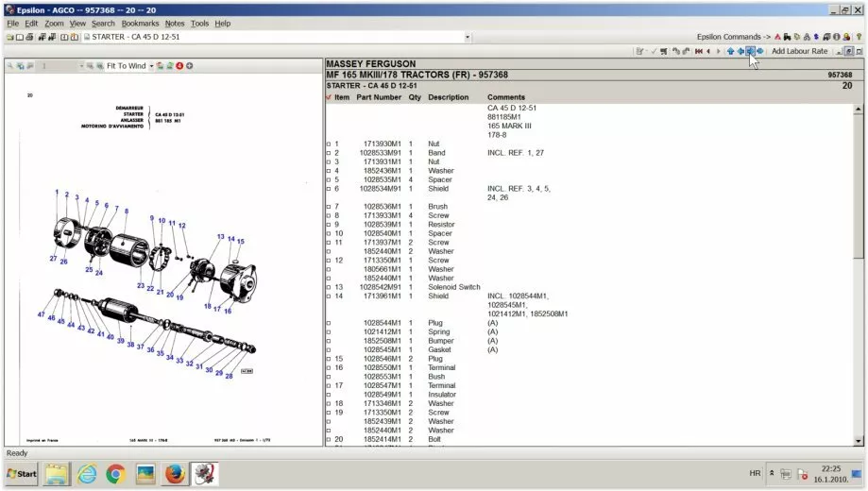Click Add Labour Rate button

coord(799,51)
